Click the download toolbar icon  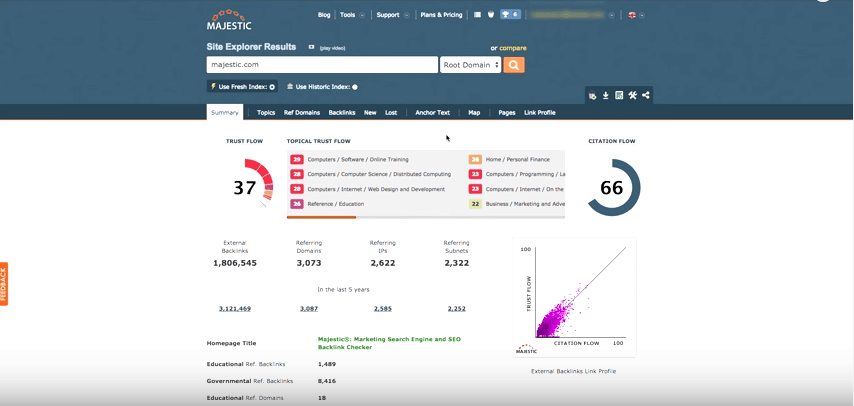(605, 96)
